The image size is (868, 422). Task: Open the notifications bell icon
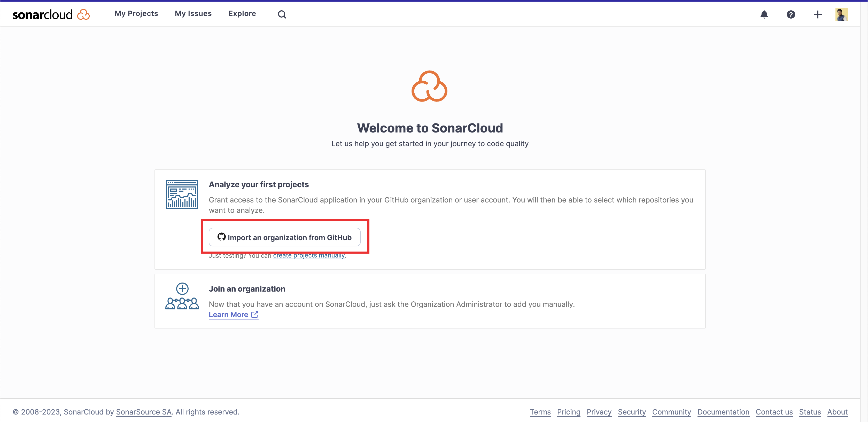click(x=764, y=14)
